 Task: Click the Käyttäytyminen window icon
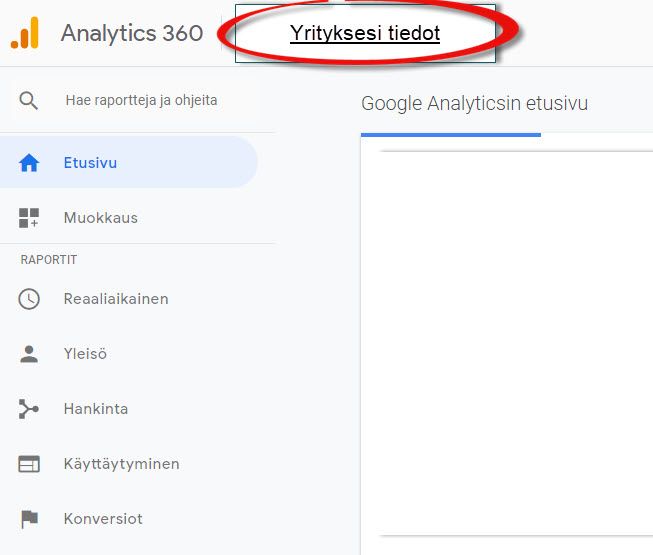point(29,464)
